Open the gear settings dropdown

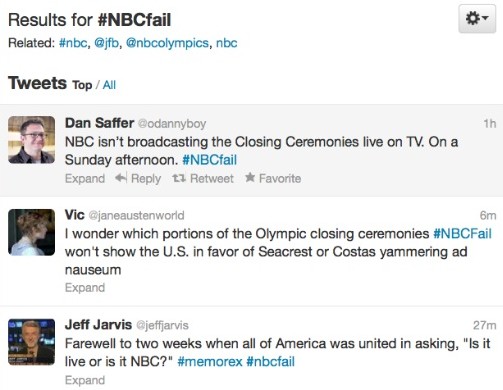click(477, 18)
